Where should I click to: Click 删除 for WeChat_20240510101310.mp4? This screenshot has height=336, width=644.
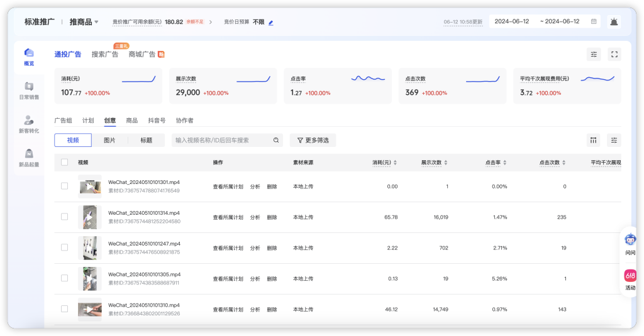click(x=272, y=310)
